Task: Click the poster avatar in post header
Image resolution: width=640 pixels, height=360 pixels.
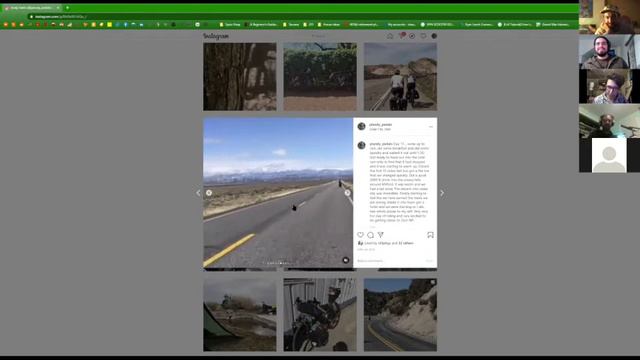Action: (x=362, y=127)
